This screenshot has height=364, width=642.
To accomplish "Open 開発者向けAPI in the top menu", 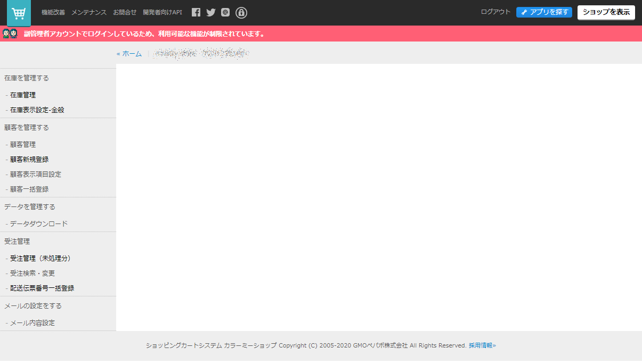I will (x=162, y=12).
